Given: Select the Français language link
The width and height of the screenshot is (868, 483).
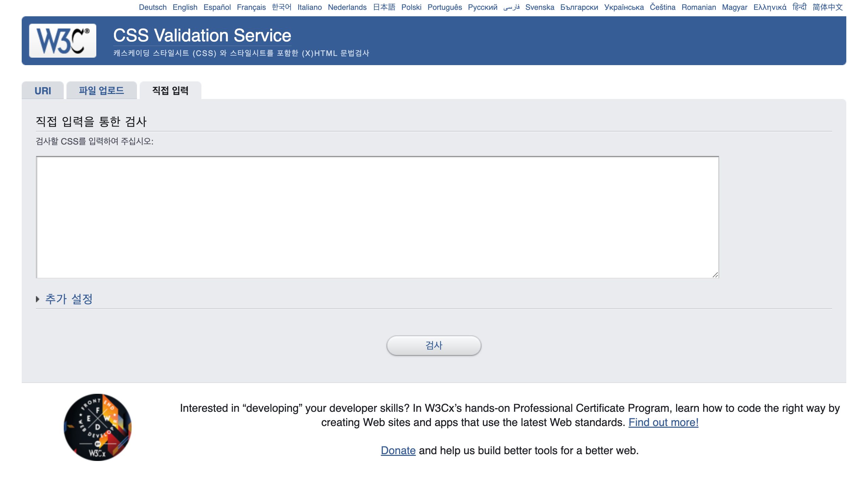Looking at the screenshot, I should pos(251,7).
